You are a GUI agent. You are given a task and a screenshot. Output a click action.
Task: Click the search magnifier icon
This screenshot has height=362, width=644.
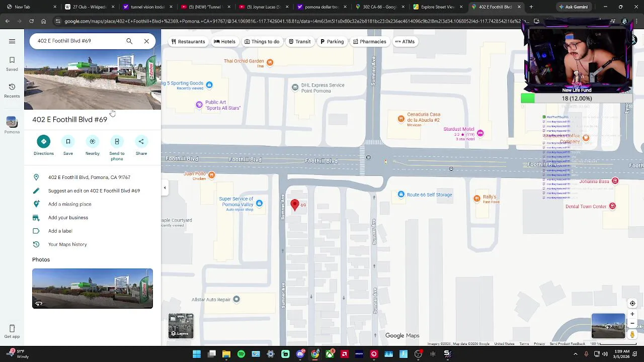[129, 41]
